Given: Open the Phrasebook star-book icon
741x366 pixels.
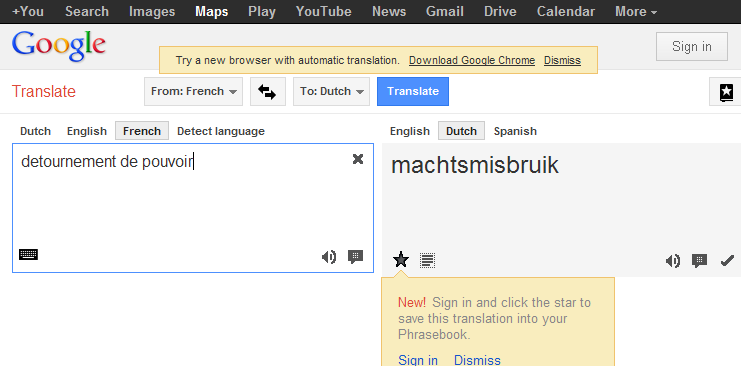Looking at the screenshot, I should tap(726, 92).
